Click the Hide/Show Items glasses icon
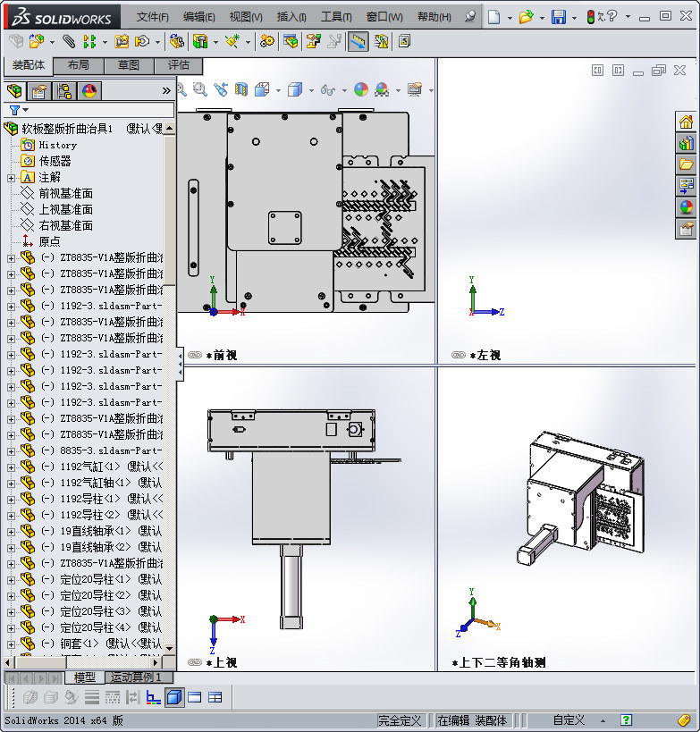Viewport: 700px width, 732px height. pyautogui.click(x=328, y=89)
